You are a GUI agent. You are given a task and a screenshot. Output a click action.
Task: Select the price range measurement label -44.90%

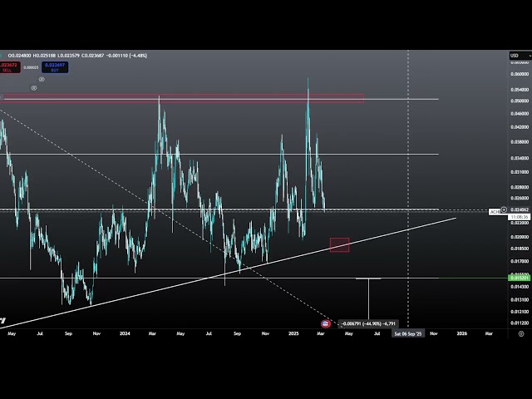point(368,323)
